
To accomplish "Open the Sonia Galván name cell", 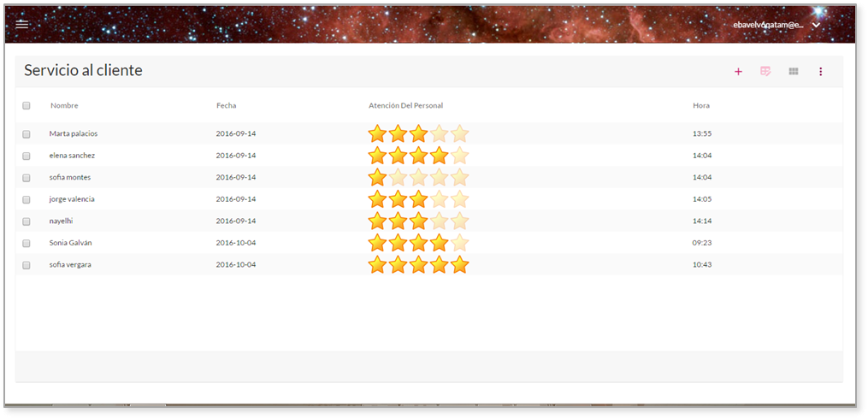I will pos(72,243).
